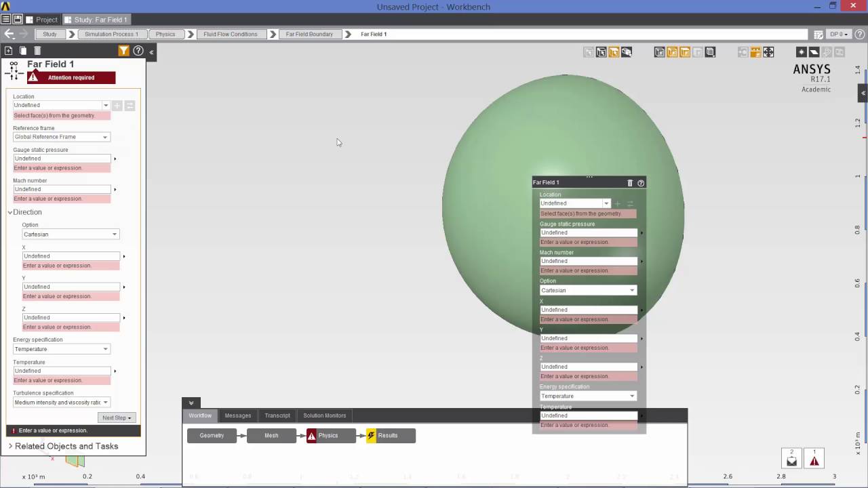Image resolution: width=868 pixels, height=488 pixels.
Task: Click the Physics breadcrumb
Action: (x=165, y=34)
